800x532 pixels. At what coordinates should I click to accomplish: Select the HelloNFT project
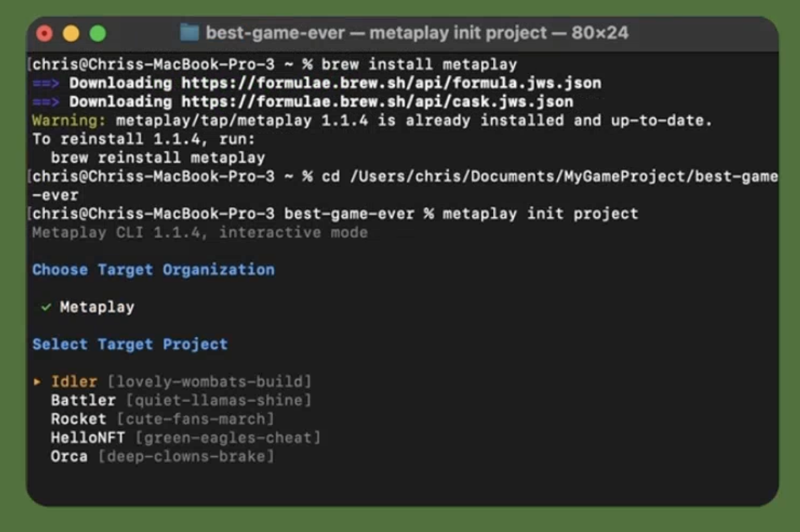(x=89, y=437)
